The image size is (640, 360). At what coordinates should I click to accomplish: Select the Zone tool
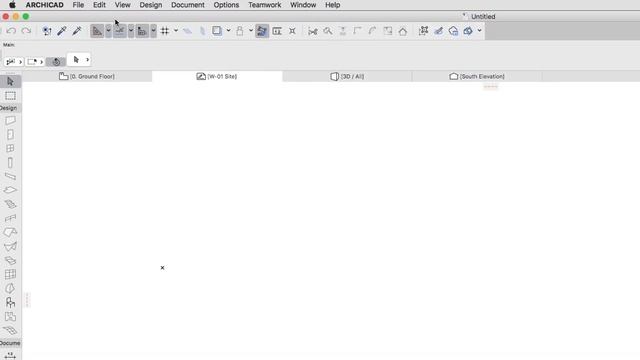click(x=10, y=317)
